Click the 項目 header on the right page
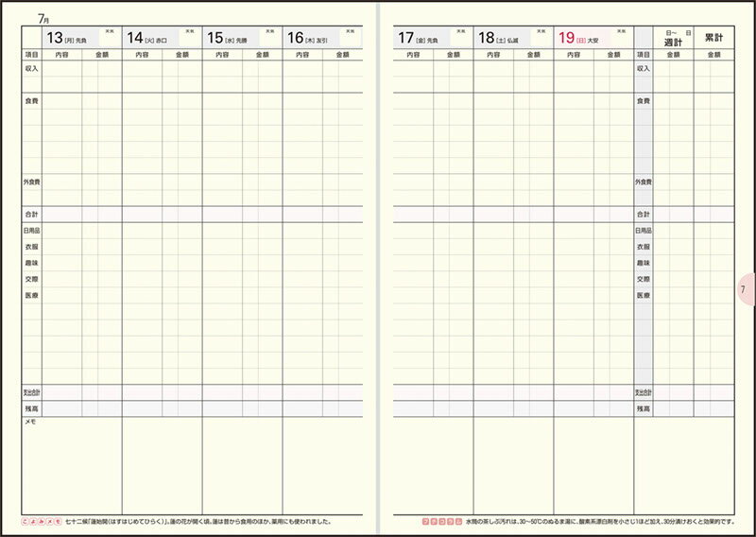Screen dimensions: 756x537 (644, 55)
